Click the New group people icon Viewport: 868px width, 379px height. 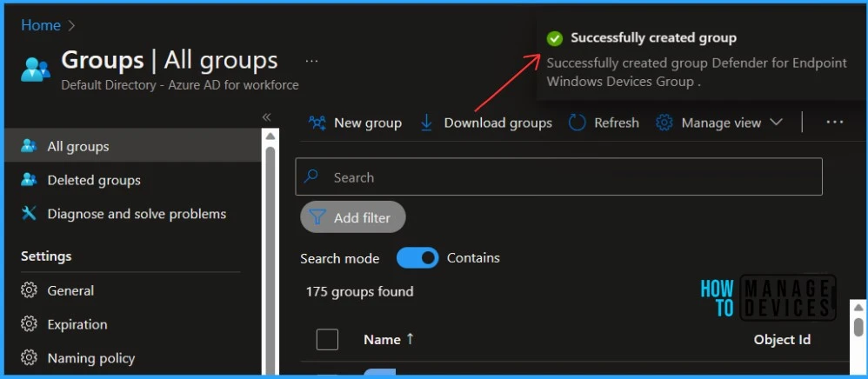(x=317, y=123)
